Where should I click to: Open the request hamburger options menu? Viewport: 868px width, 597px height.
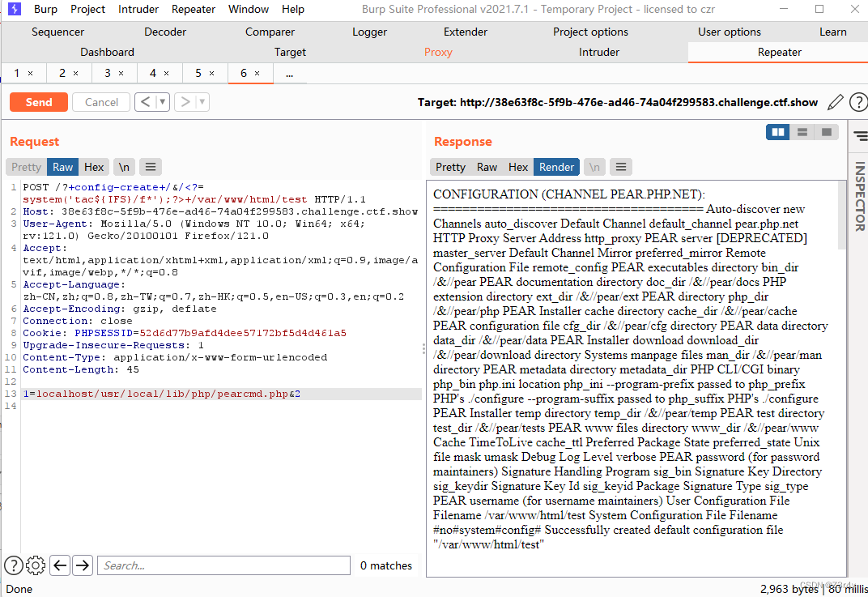coord(151,167)
